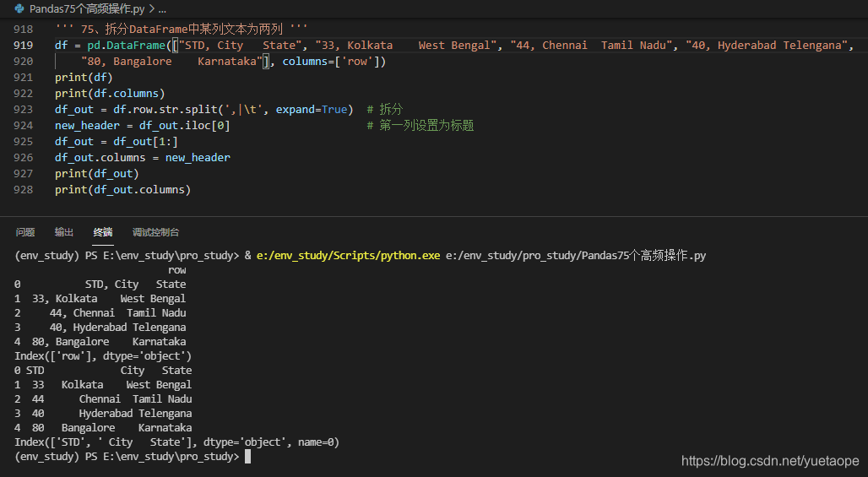The width and height of the screenshot is (868, 477).
Task: Click line number 924 in the gutter
Action: click(24, 125)
